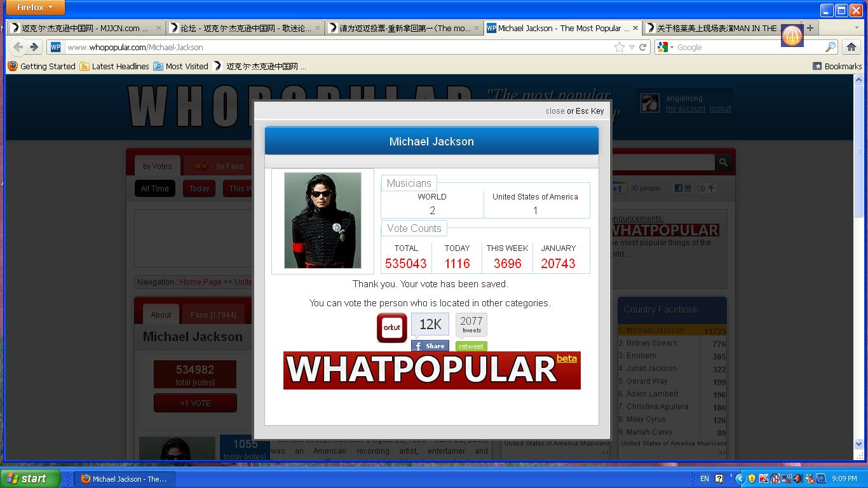868x488 pixels.
Task: Click the site search magnifier icon
Action: (723, 163)
